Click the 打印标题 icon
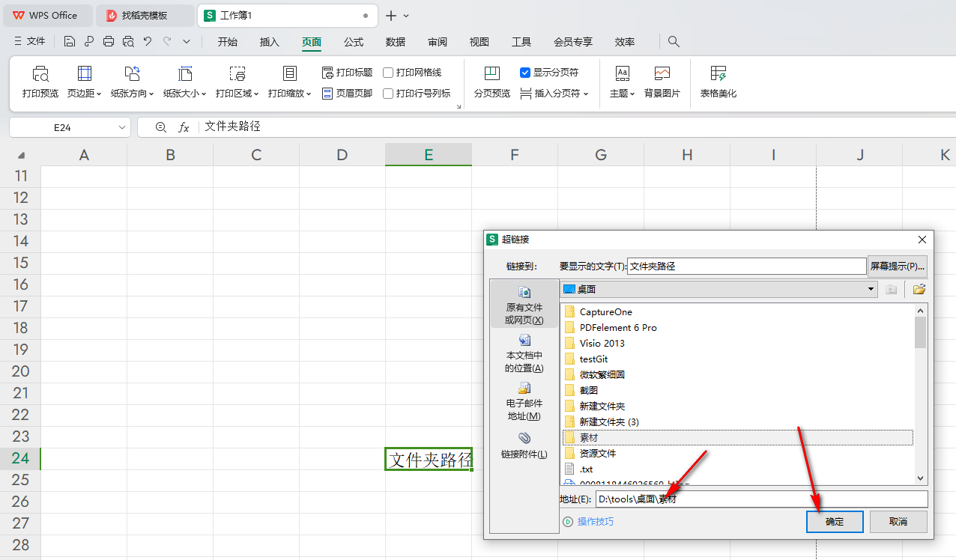 tap(347, 73)
